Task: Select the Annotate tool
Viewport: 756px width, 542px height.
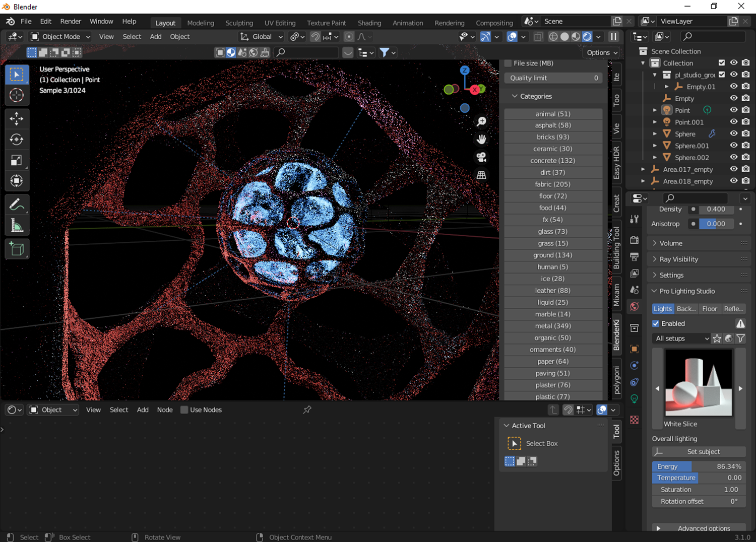Action: [17, 205]
